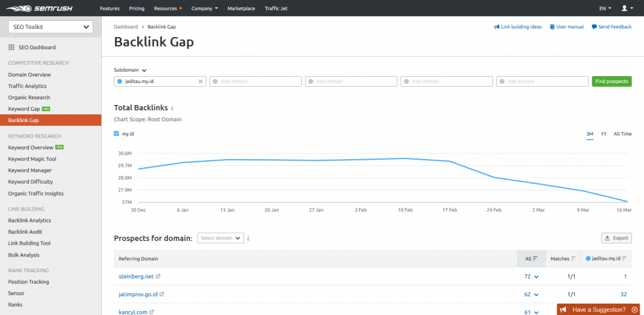Expand AS score 61 for kancyl.com
The image size is (644, 315).
point(531,312)
